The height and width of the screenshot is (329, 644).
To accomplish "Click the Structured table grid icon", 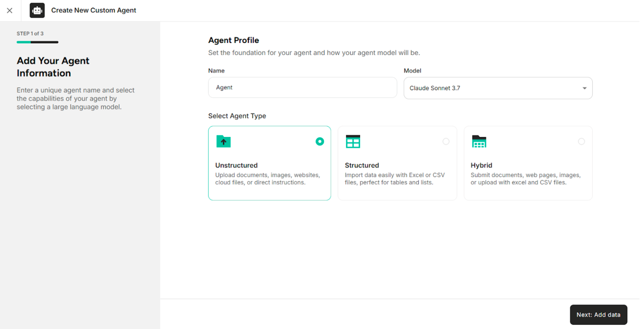I will tap(353, 141).
